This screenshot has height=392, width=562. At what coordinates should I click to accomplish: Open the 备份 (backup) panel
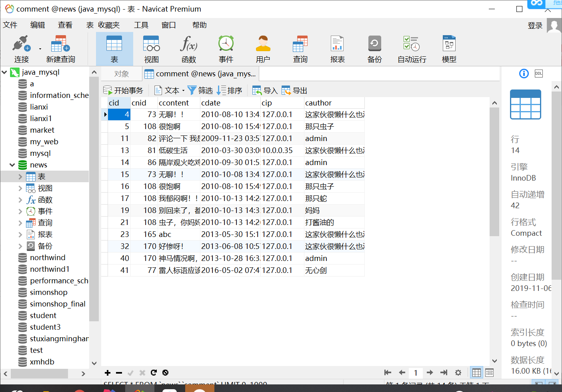[x=374, y=48]
